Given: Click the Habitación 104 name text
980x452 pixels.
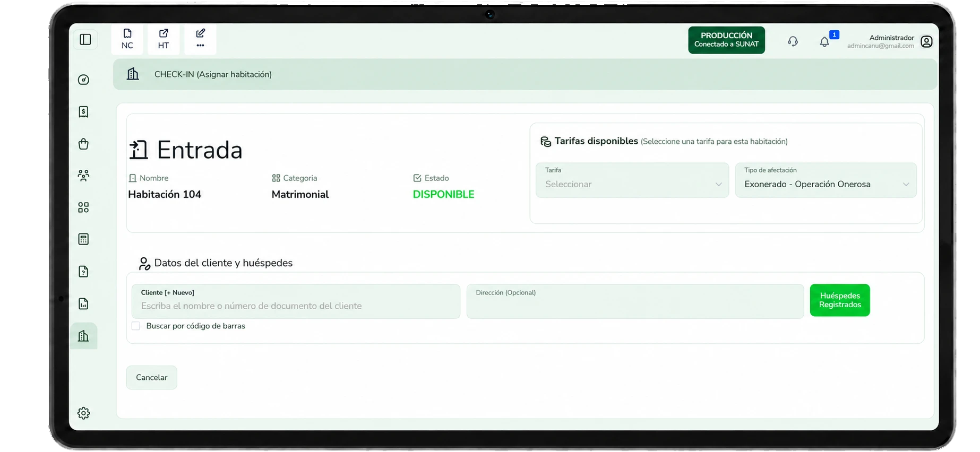Looking at the screenshot, I should [x=165, y=194].
